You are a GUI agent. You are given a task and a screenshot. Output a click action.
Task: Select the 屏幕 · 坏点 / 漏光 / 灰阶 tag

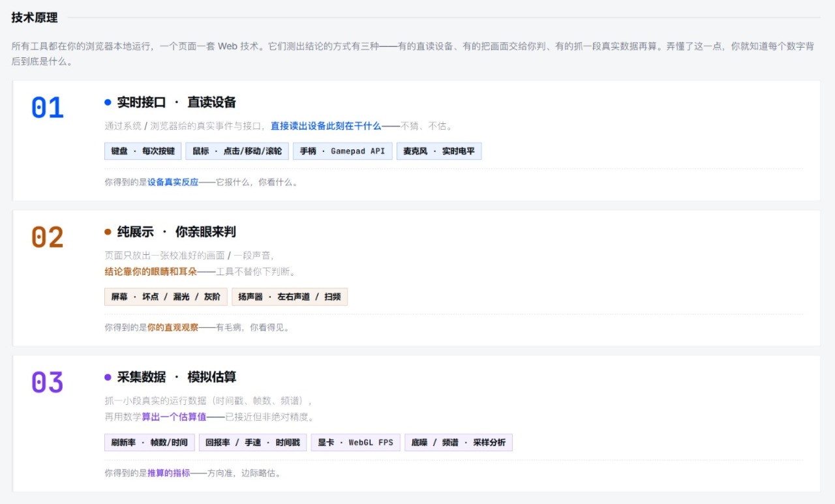[x=166, y=297]
